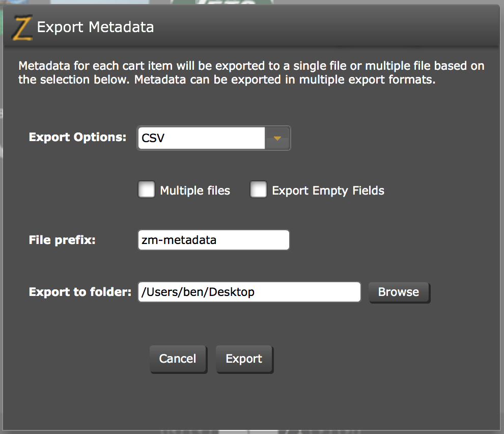Image resolution: width=504 pixels, height=434 pixels.
Task: Click the 'Export to folder:' label
Action: pos(80,292)
